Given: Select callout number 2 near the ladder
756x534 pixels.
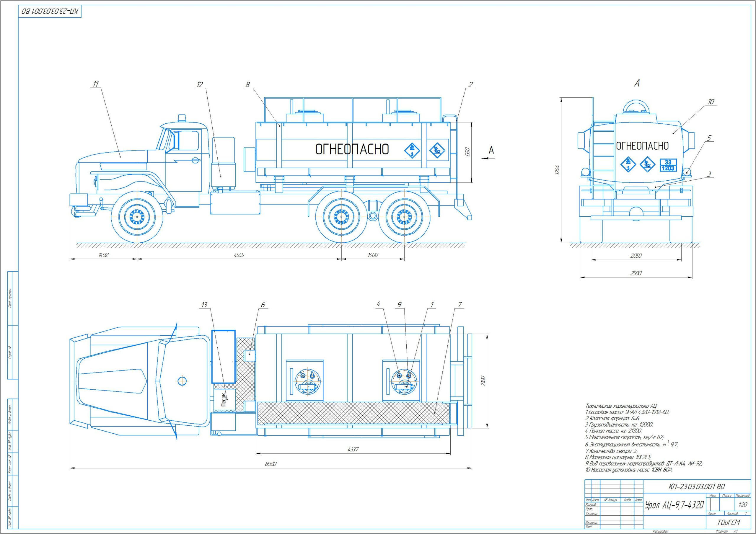Looking at the screenshot, I should (470, 85).
